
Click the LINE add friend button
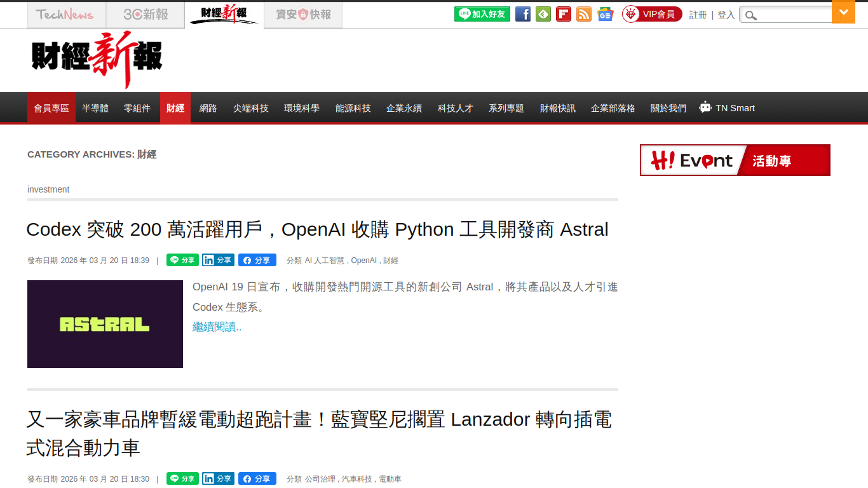[x=482, y=14]
